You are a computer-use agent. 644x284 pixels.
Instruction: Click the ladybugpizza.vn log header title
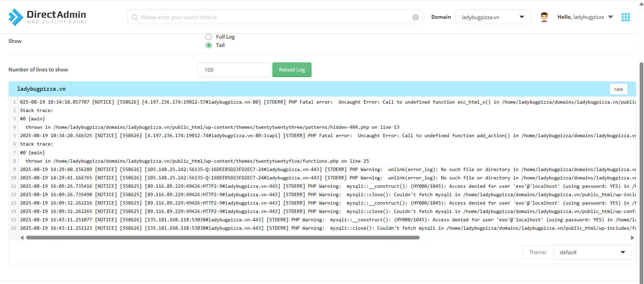pos(41,89)
